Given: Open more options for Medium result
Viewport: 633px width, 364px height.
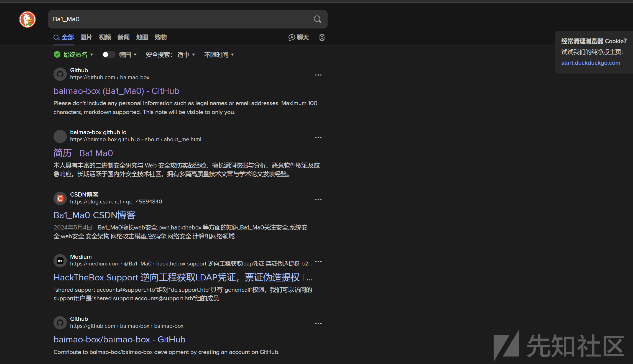Looking at the screenshot, I should (318, 261).
